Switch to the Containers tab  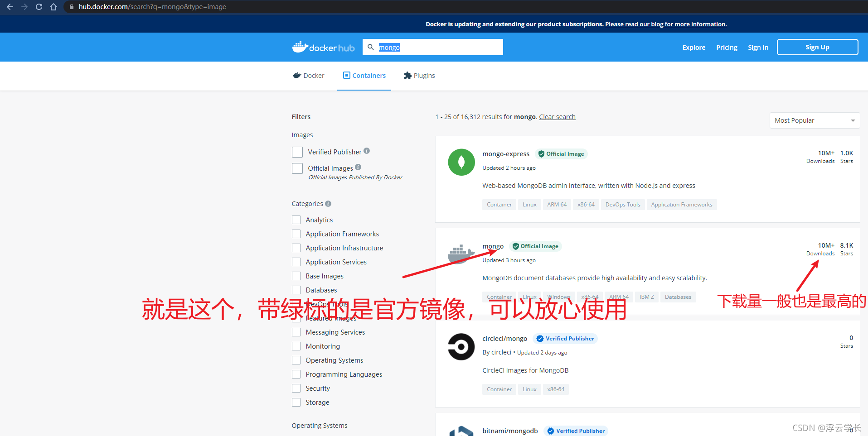(364, 76)
